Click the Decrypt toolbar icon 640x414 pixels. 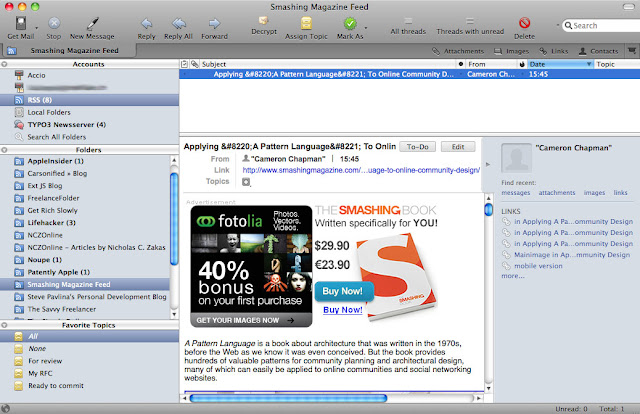click(264, 20)
